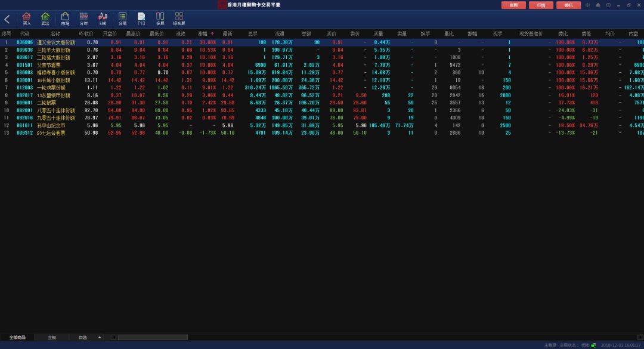
Task: Click the 未登录 login status text
Action: coord(550,345)
